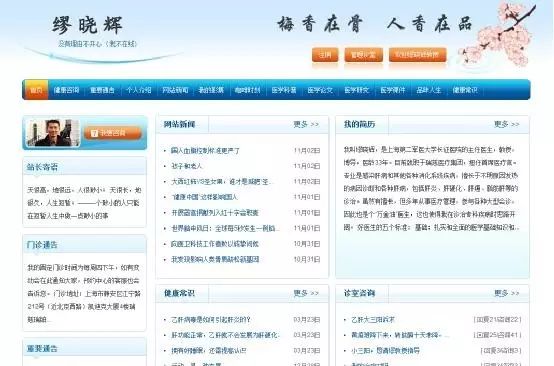The image size is (554, 366).
Task: Open the news item 世界脑中风日
Action: point(225,228)
